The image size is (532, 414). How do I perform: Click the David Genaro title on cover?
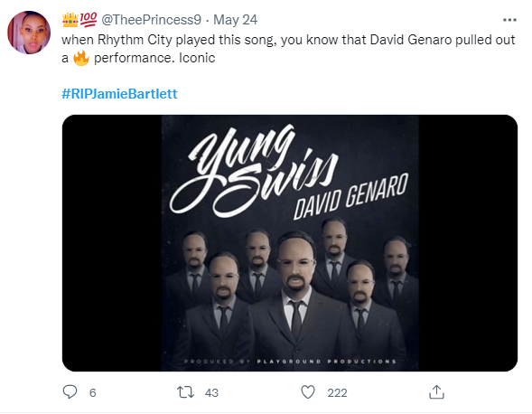click(350, 196)
